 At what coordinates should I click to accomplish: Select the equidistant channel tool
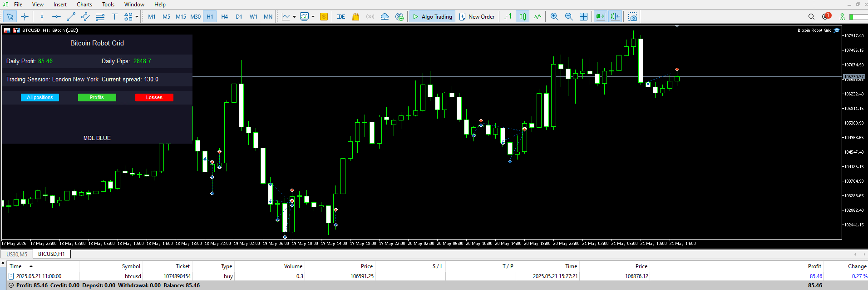(x=85, y=17)
